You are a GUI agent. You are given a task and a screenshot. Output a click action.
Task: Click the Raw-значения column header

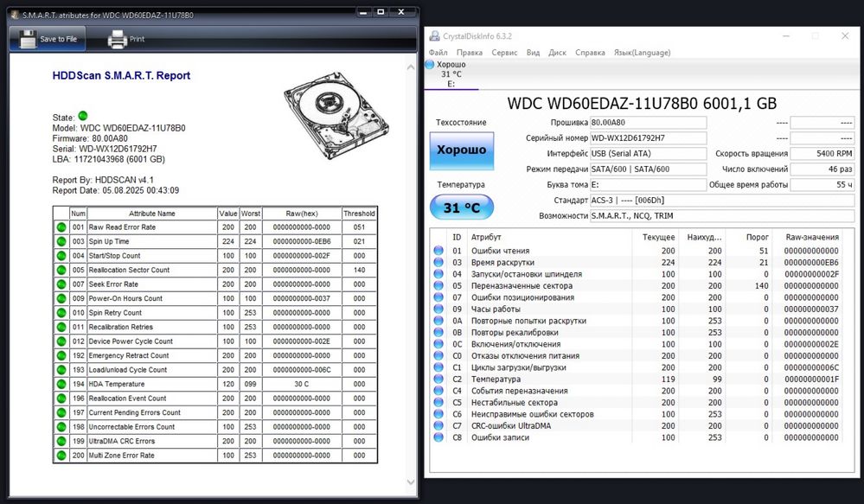[812, 237]
